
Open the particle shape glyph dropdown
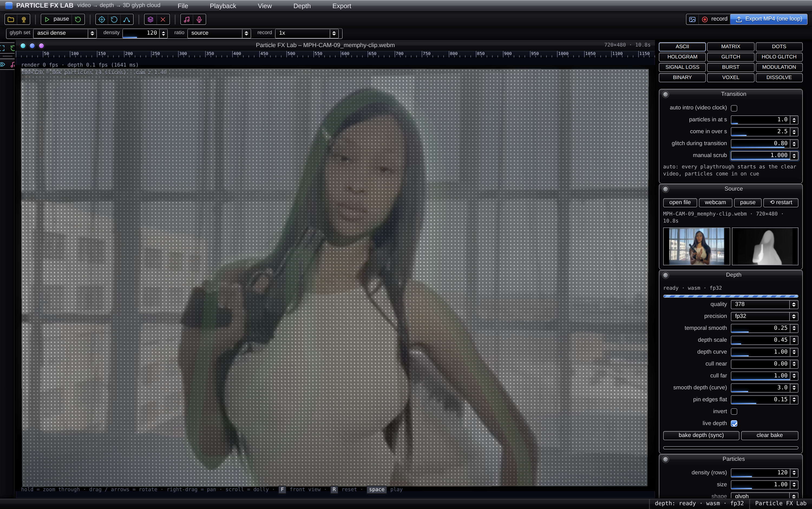[x=764, y=496]
